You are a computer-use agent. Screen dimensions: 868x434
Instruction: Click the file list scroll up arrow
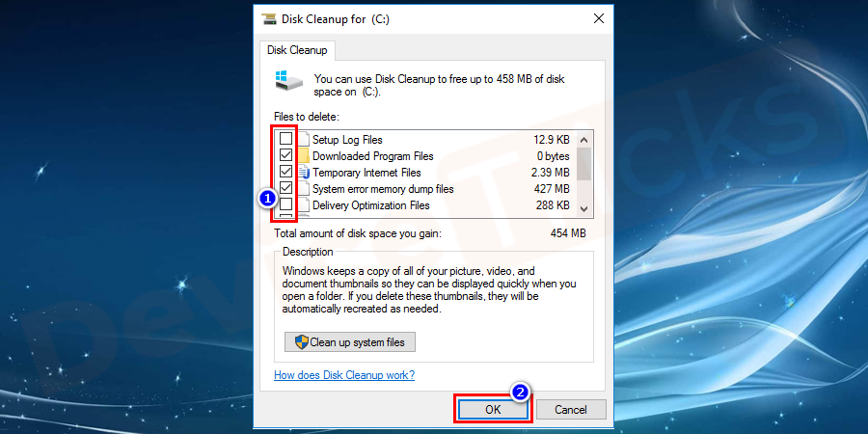coord(584,139)
